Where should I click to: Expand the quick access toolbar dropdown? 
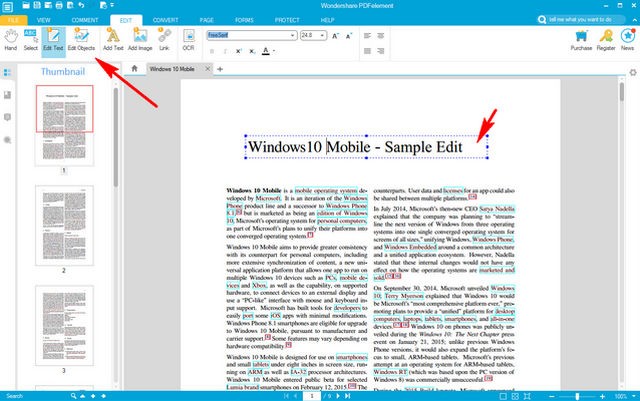tap(112, 5)
